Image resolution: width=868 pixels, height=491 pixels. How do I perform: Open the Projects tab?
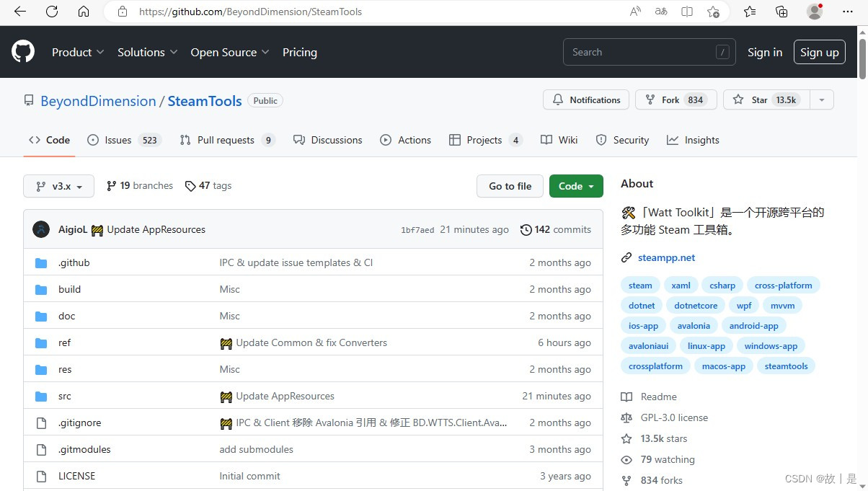click(x=486, y=140)
